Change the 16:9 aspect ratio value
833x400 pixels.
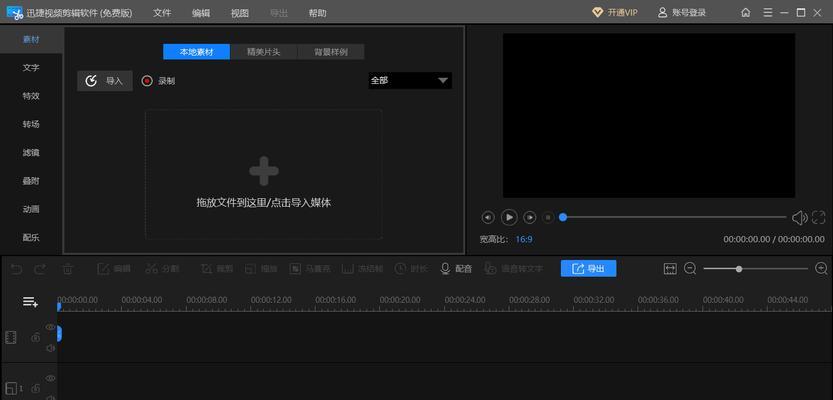coord(524,240)
